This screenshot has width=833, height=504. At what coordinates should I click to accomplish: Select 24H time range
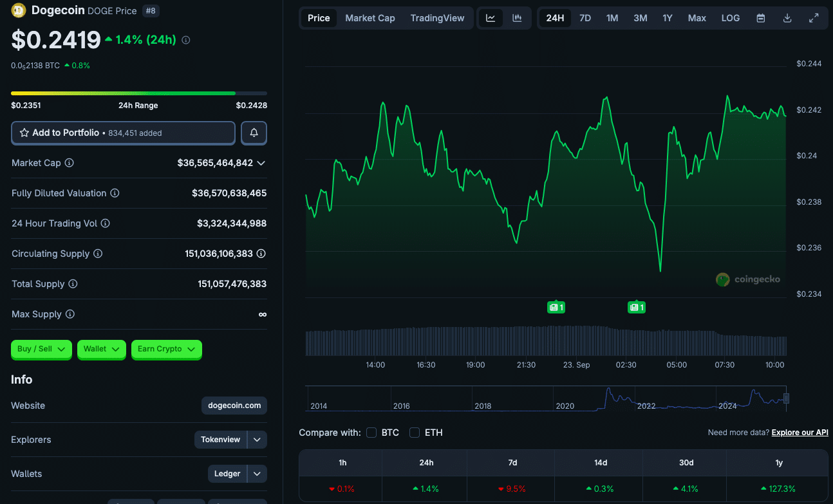point(555,18)
